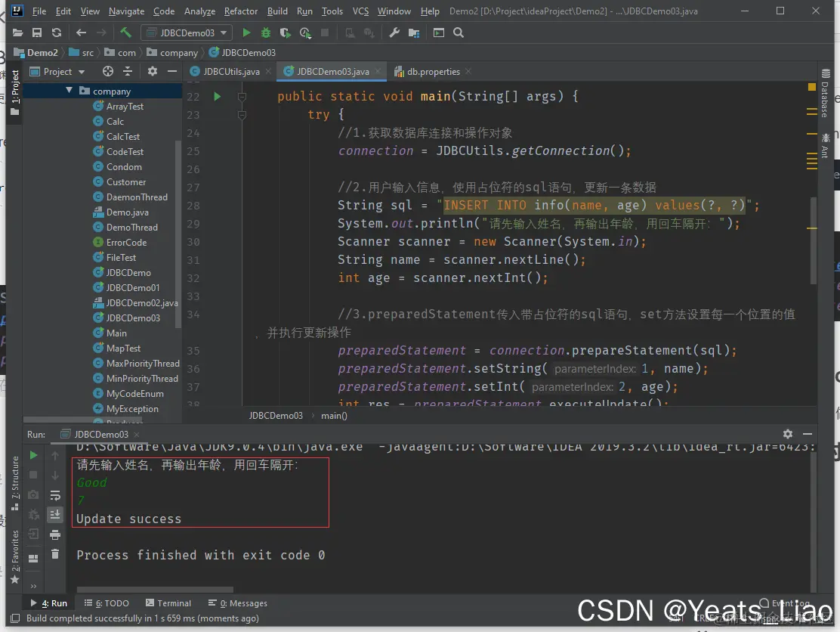840x632 pixels.
Task: Clear console with the trash icon
Action: (x=54, y=553)
